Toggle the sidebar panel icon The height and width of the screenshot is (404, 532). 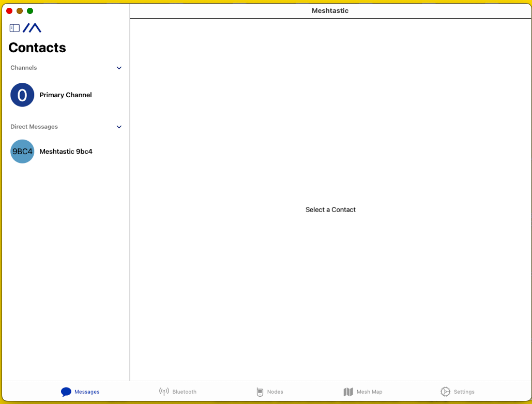[14, 28]
